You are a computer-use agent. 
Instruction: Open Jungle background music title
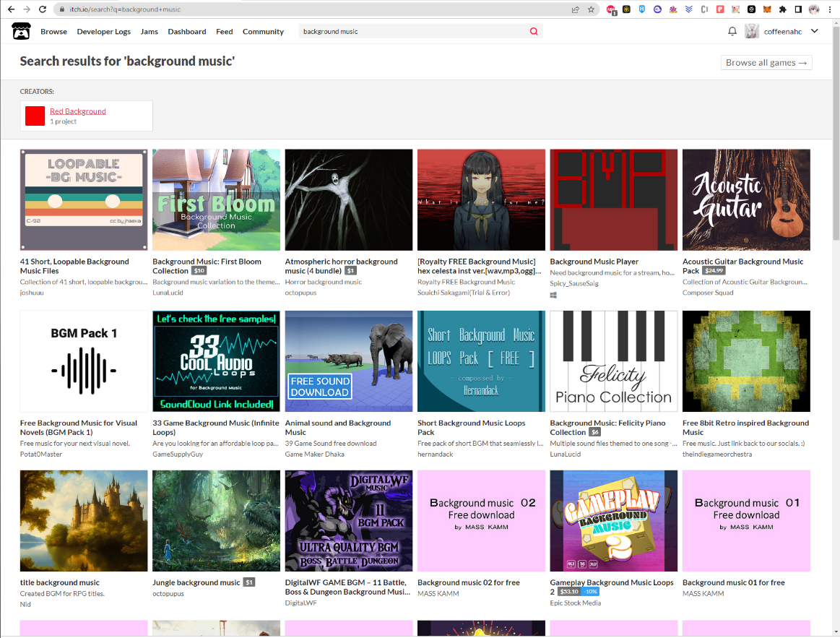point(196,582)
